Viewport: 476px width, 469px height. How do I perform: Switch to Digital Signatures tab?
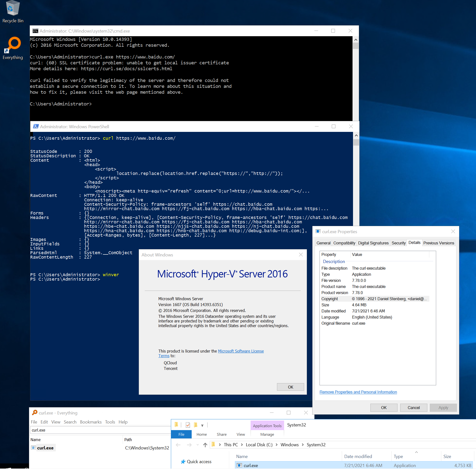click(373, 243)
